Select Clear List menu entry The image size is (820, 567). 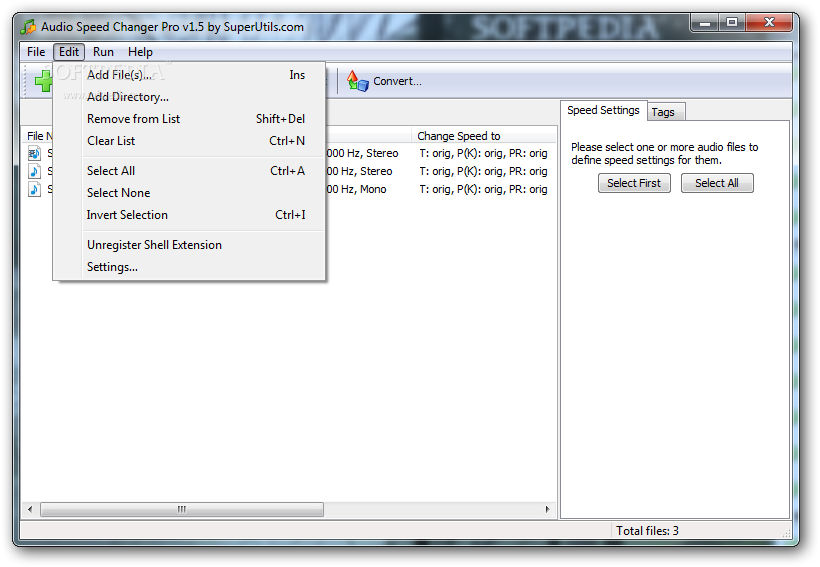[189, 141]
